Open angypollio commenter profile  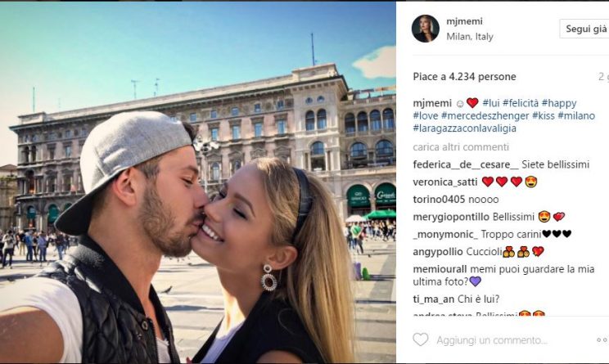(x=438, y=252)
